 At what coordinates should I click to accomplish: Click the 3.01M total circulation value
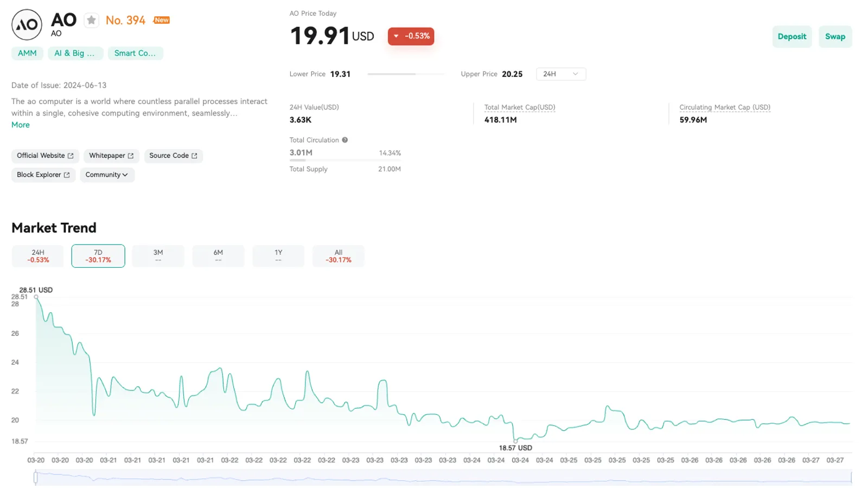point(301,153)
